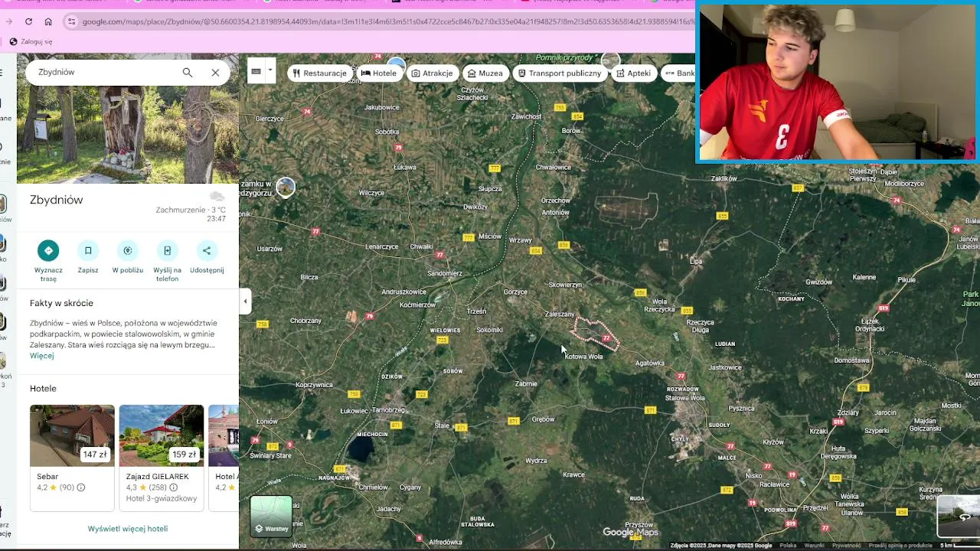
Task: Filter map by Restauracje
Action: 319,73
